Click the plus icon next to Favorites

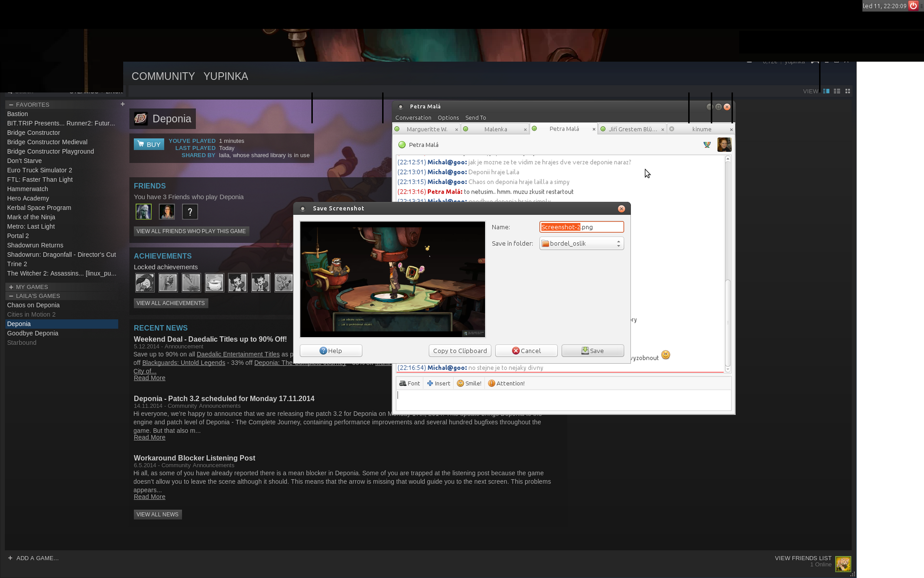pos(123,104)
